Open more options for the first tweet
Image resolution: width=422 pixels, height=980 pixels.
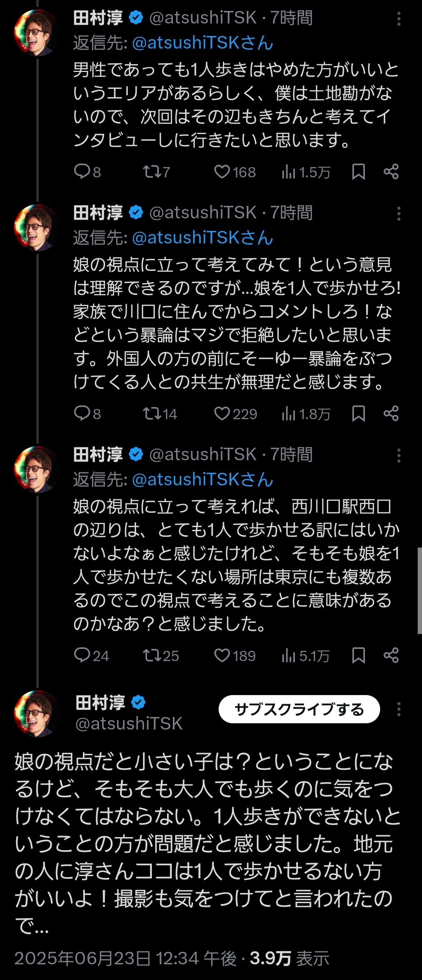(399, 19)
